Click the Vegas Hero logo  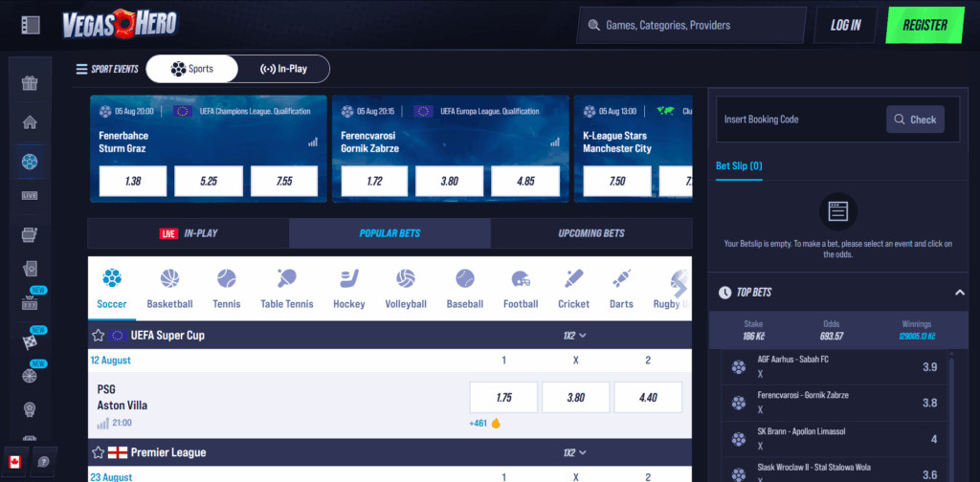point(120,24)
